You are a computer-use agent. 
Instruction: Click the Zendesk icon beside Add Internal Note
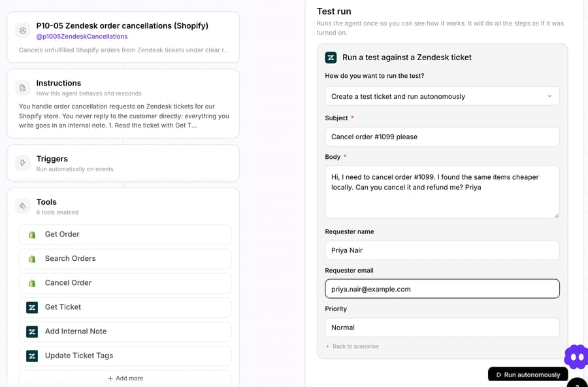click(32, 332)
